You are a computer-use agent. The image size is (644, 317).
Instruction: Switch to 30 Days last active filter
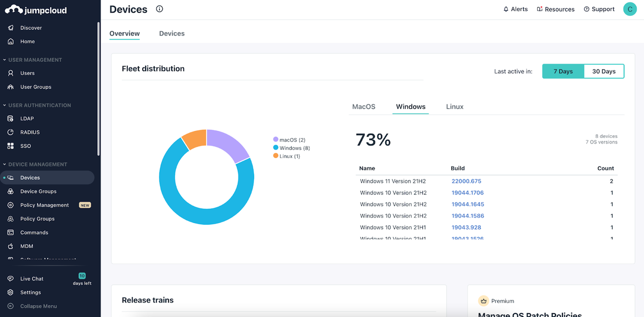(x=604, y=71)
